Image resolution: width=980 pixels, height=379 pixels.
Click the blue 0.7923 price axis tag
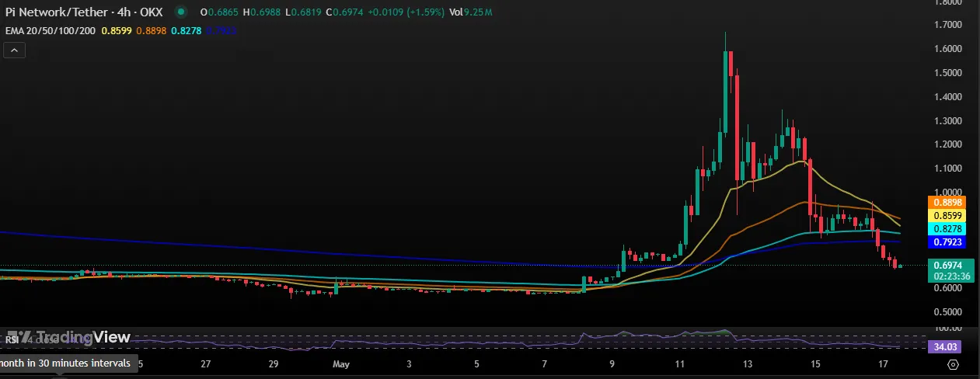click(947, 242)
